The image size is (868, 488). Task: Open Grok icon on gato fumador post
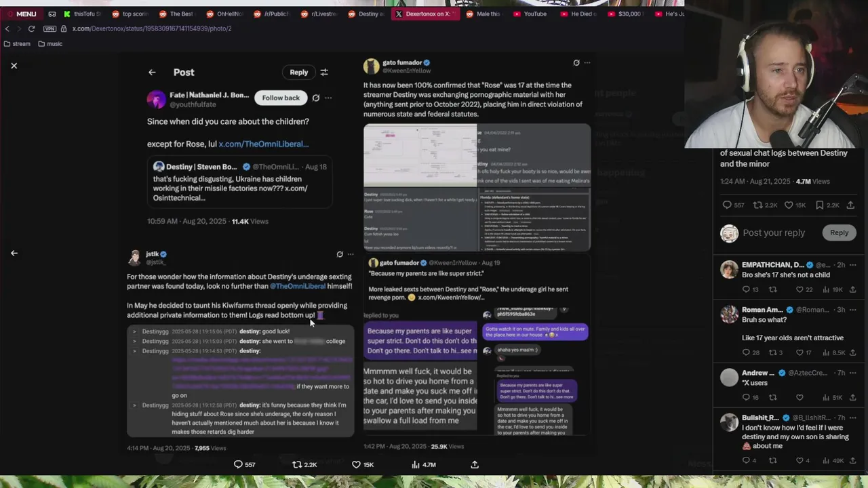click(576, 62)
